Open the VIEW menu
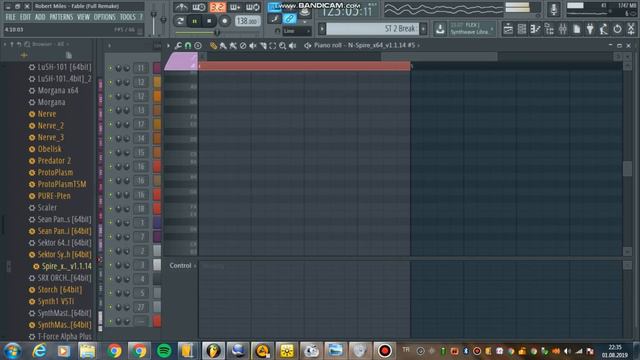Image resolution: width=640 pixels, height=360 pixels. click(x=83, y=17)
